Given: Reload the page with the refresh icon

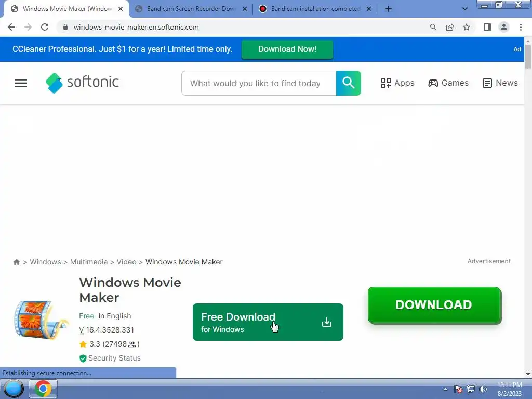Looking at the screenshot, I should (x=45, y=27).
